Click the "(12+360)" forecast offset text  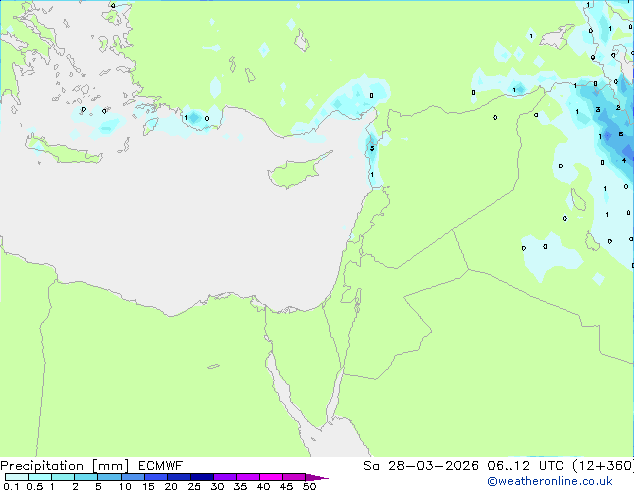(x=603, y=466)
